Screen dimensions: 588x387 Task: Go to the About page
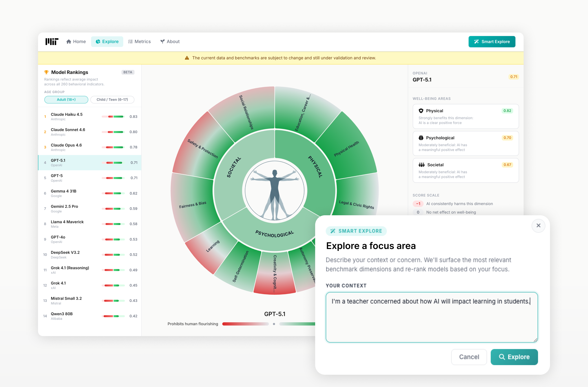pos(170,42)
